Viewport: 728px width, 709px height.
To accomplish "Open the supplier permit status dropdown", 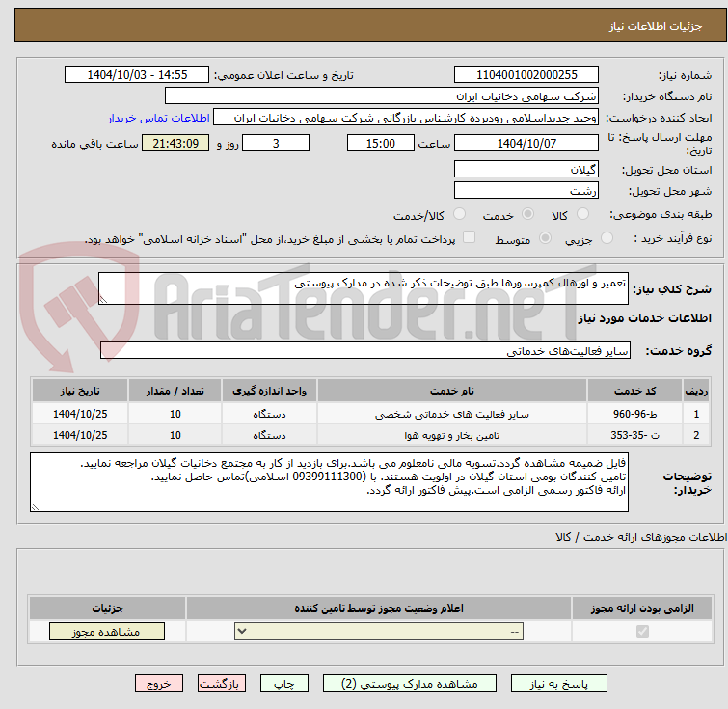I will [x=380, y=632].
